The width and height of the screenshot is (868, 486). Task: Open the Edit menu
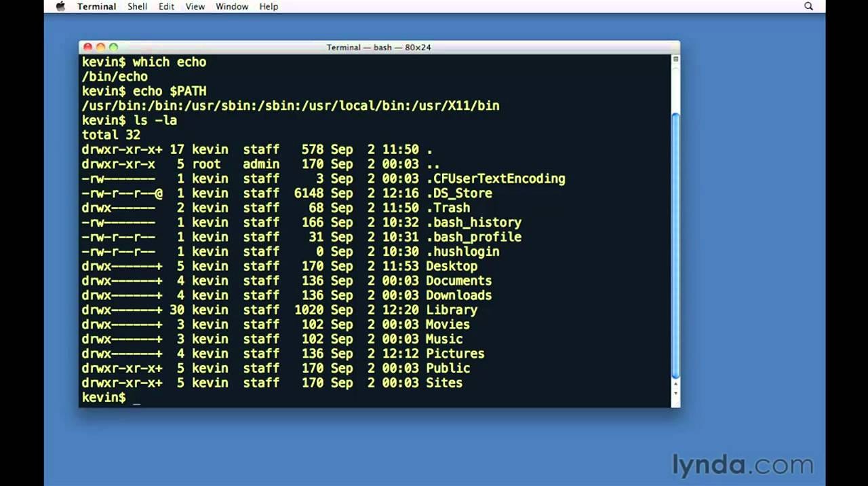point(166,6)
